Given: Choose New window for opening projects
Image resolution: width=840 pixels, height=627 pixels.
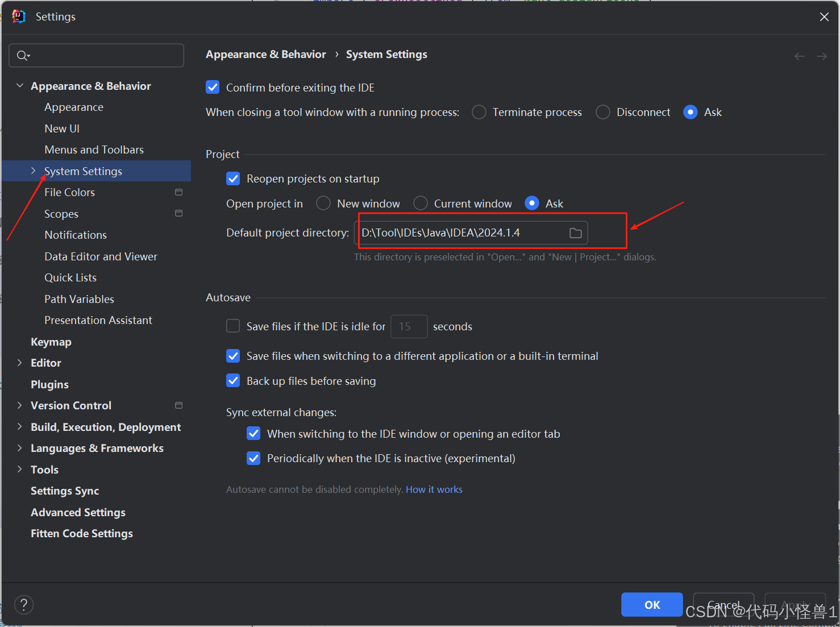Looking at the screenshot, I should (323, 203).
